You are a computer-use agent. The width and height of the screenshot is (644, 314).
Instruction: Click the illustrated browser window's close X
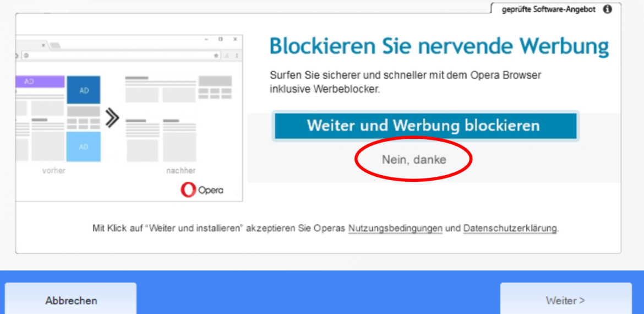[235, 40]
